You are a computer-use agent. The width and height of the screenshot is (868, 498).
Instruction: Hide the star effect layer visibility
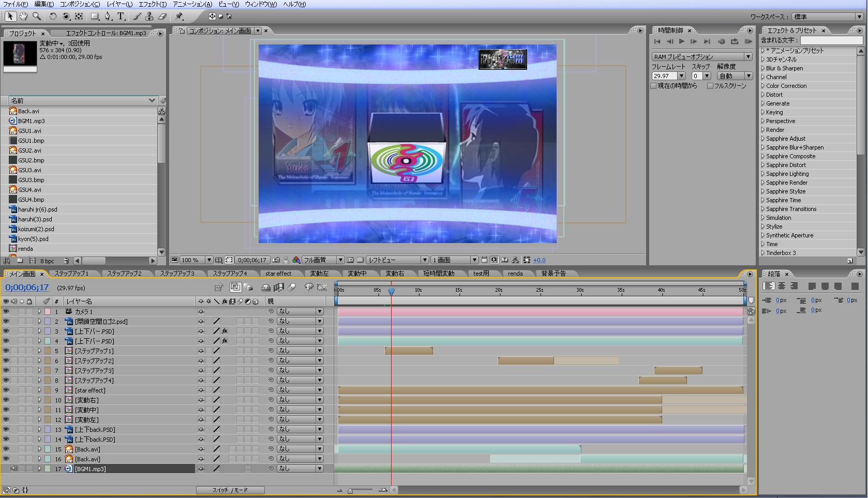[x=6, y=390]
